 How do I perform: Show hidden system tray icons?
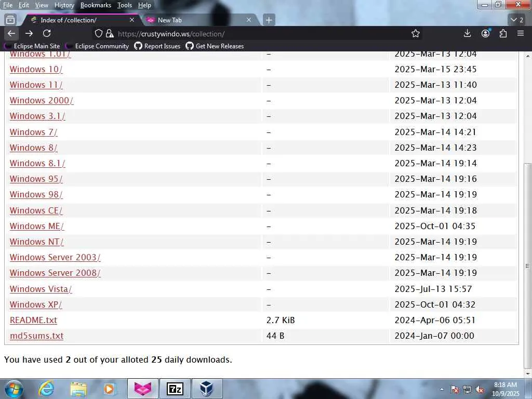(x=442, y=390)
